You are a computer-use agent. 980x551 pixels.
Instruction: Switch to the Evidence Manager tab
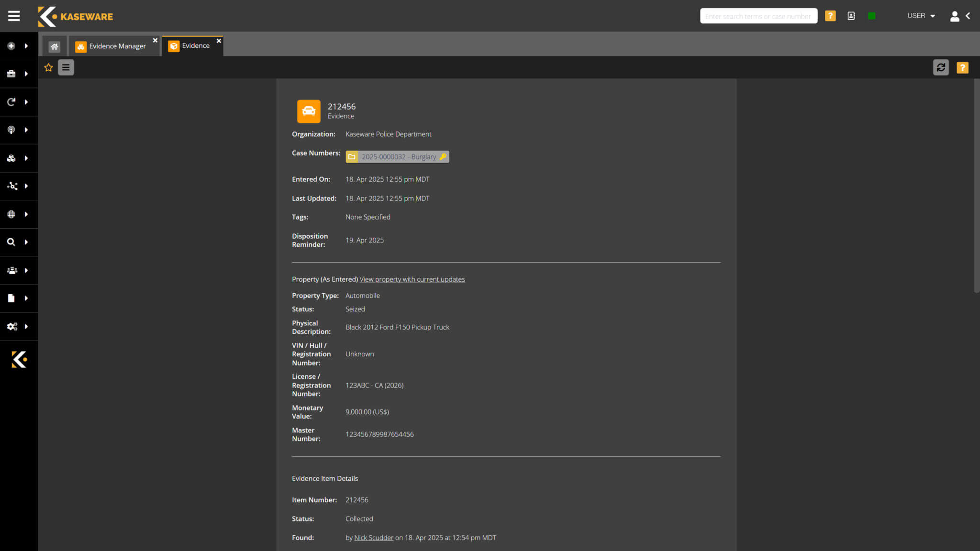tap(117, 45)
